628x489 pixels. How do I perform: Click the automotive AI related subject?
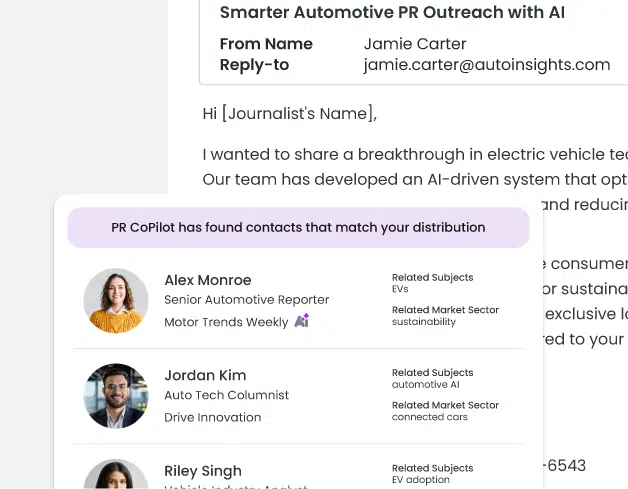point(426,384)
